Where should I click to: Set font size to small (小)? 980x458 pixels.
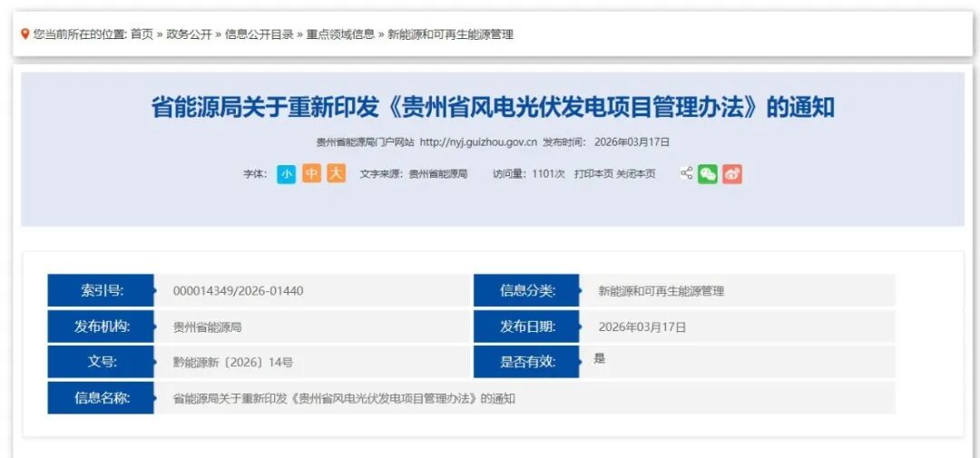point(286,173)
